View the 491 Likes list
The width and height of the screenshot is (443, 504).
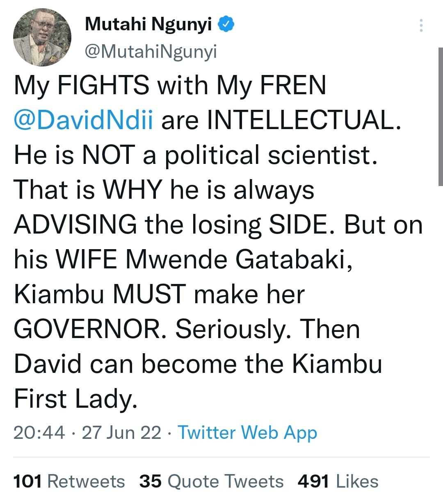click(338, 481)
